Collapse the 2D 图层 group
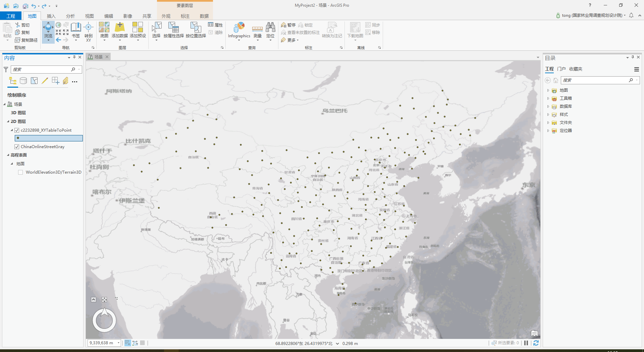 (x=8, y=121)
